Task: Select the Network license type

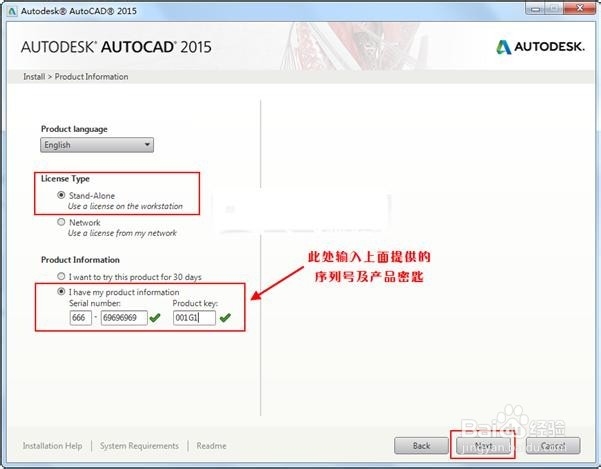Action: pos(61,222)
